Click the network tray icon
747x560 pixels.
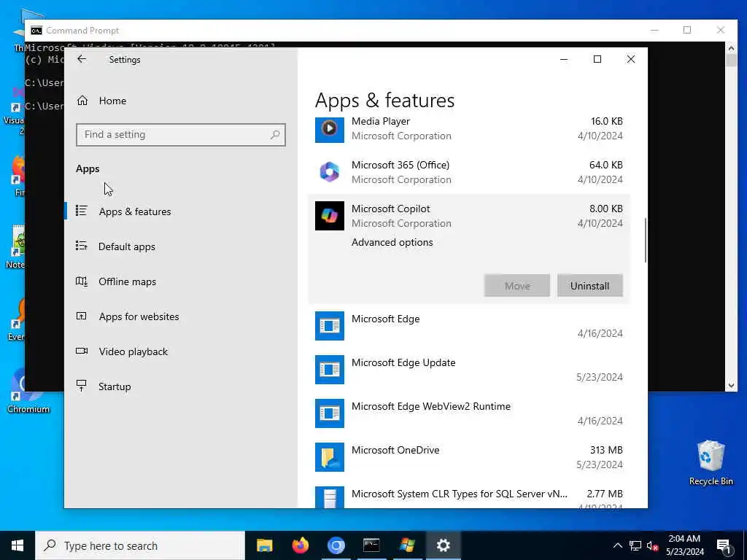point(635,545)
